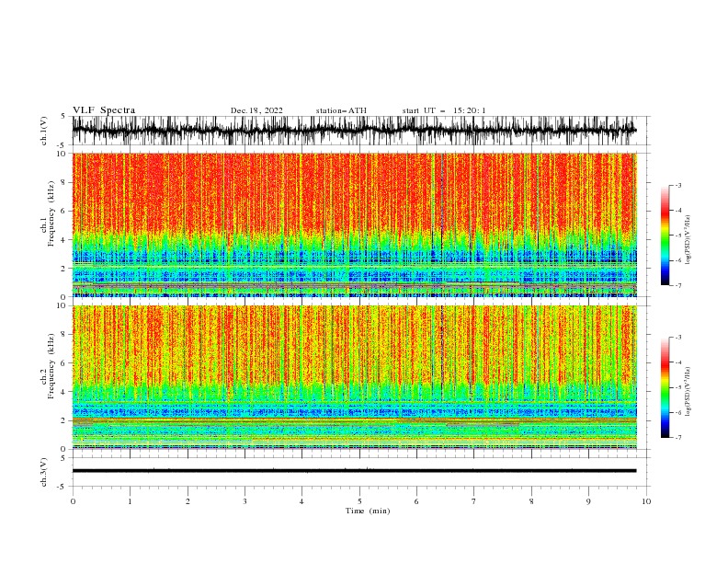This screenshot has width=728, height=563.
Task: Click the ch.3 flat waveform trace
Action: [x=354, y=471]
